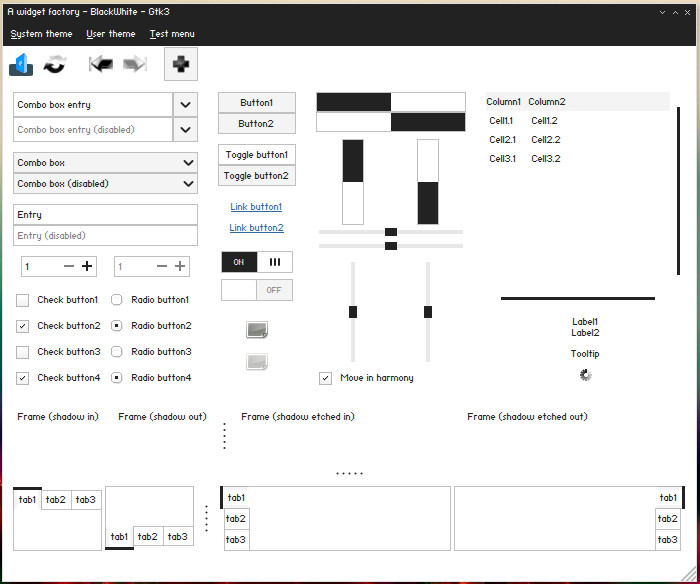Turn off the ON switch
Viewport: 700px width, 584px height.
(x=257, y=262)
